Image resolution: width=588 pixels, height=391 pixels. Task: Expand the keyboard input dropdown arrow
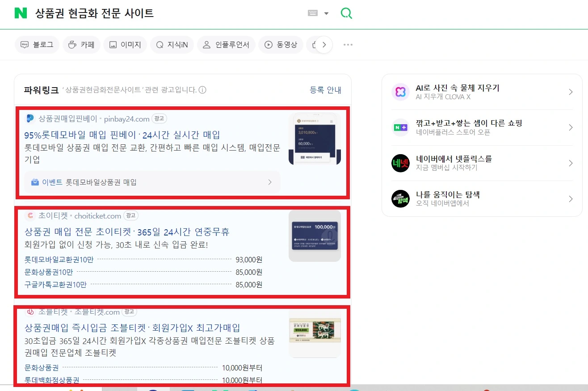pyautogui.click(x=326, y=13)
